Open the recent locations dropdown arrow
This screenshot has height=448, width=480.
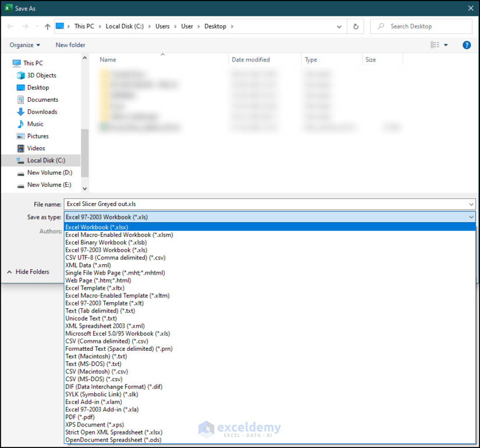[x=37, y=26]
